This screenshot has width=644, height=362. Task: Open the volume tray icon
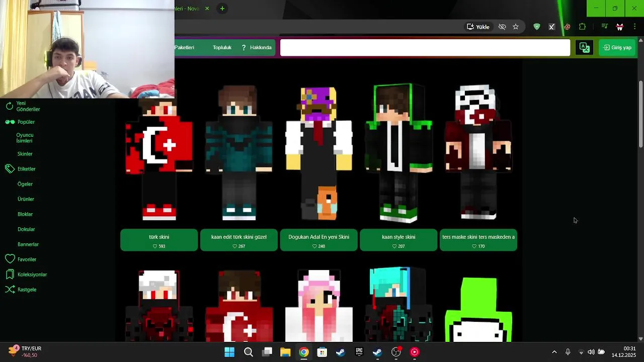pyautogui.click(x=591, y=352)
